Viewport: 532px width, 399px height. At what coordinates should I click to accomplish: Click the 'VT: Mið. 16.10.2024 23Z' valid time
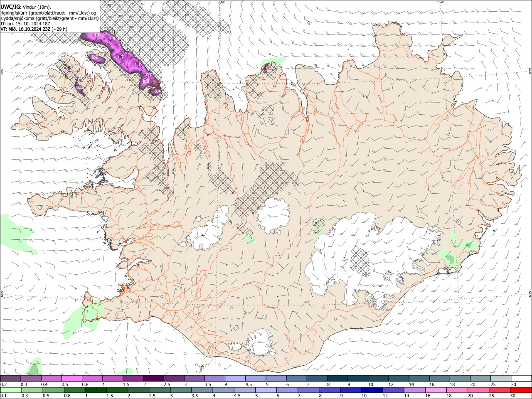coord(25,29)
